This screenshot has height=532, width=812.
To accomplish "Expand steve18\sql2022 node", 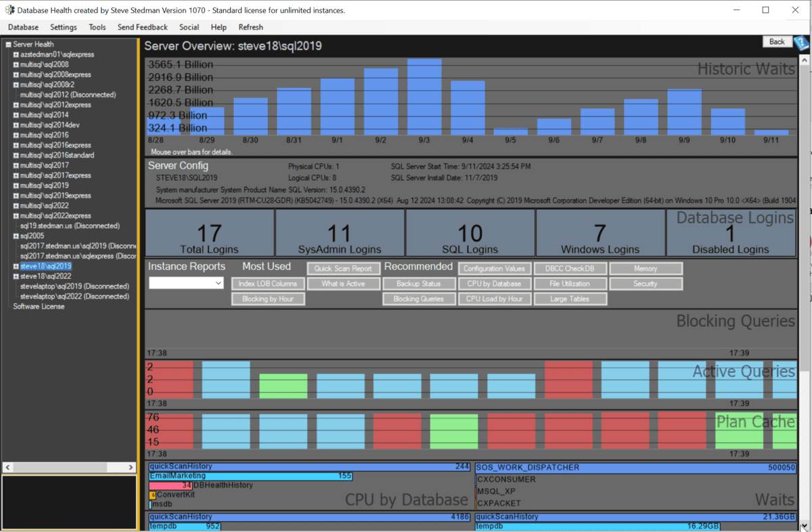I will [16, 276].
